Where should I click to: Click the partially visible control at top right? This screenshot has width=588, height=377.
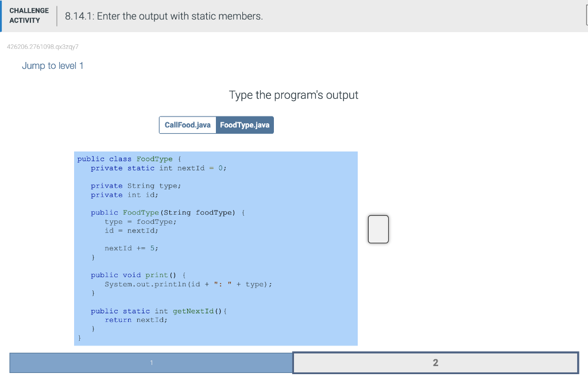(586, 15)
